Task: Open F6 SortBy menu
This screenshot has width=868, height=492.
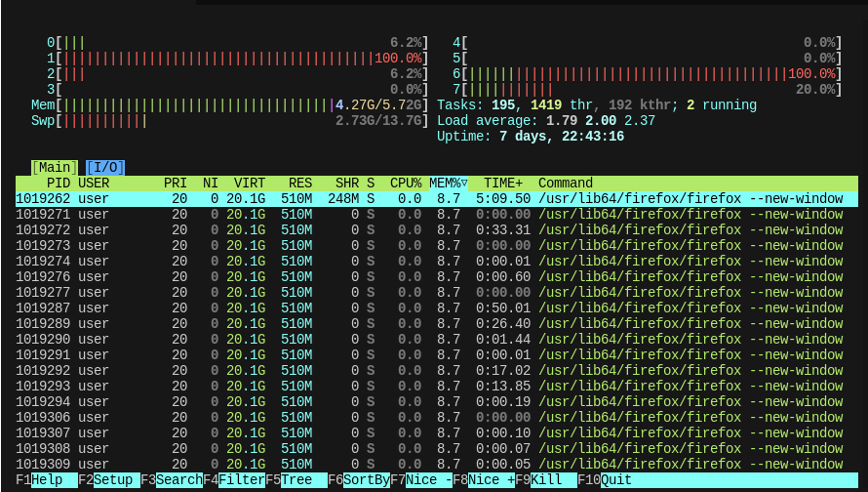Action: tap(359, 480)
